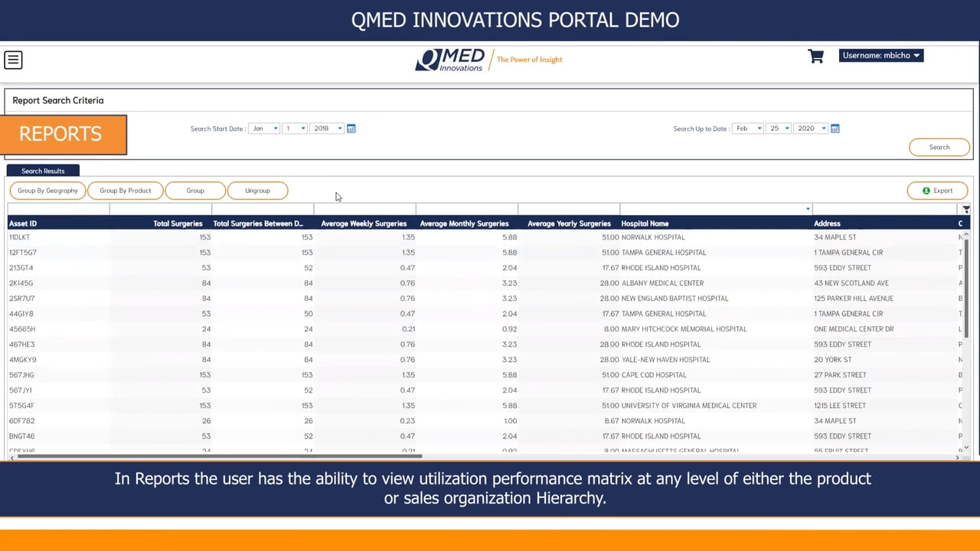Select start date month dropdown Jan
Viewport: 980px width, 551px height.
[x=264, y=129]
